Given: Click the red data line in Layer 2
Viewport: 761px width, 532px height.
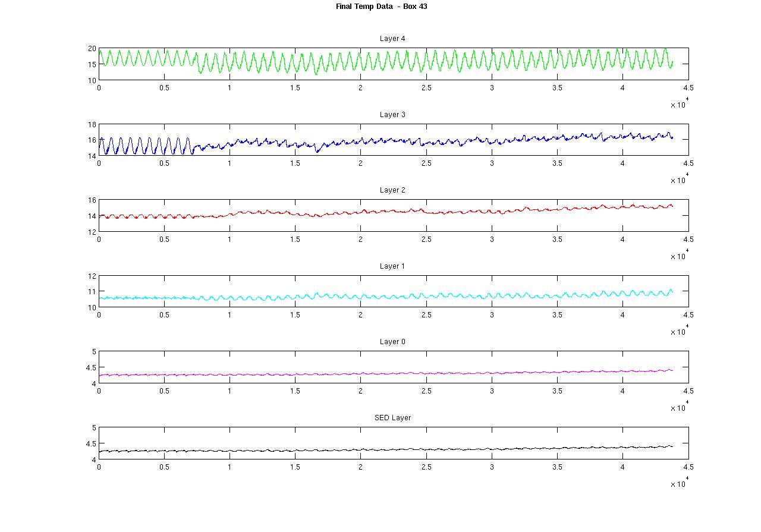Looking at the screenshot, I should coord(380,211).
